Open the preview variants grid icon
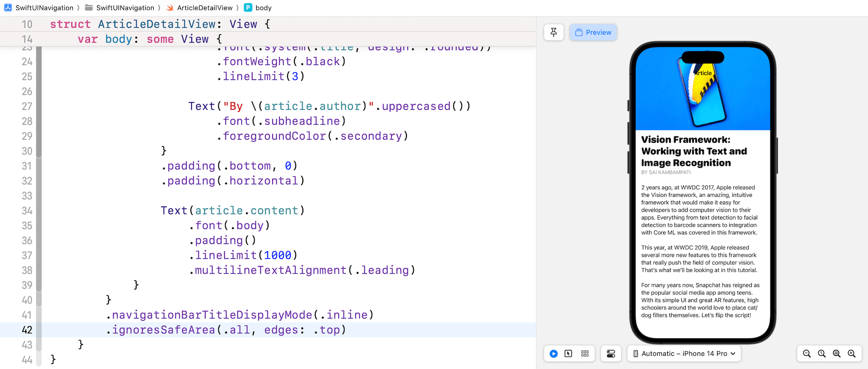Image resolution: width=868 pixels, height=369 pixels. (x=585, y=354)
